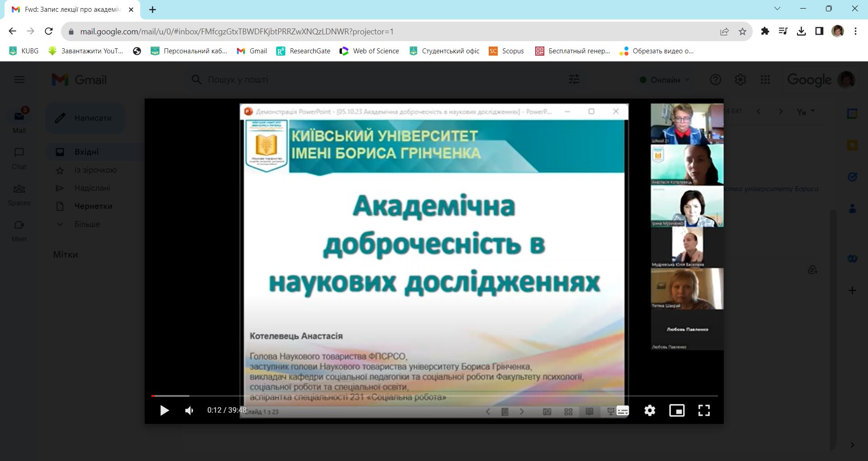Open the tab search dropdown arrow

777,9
